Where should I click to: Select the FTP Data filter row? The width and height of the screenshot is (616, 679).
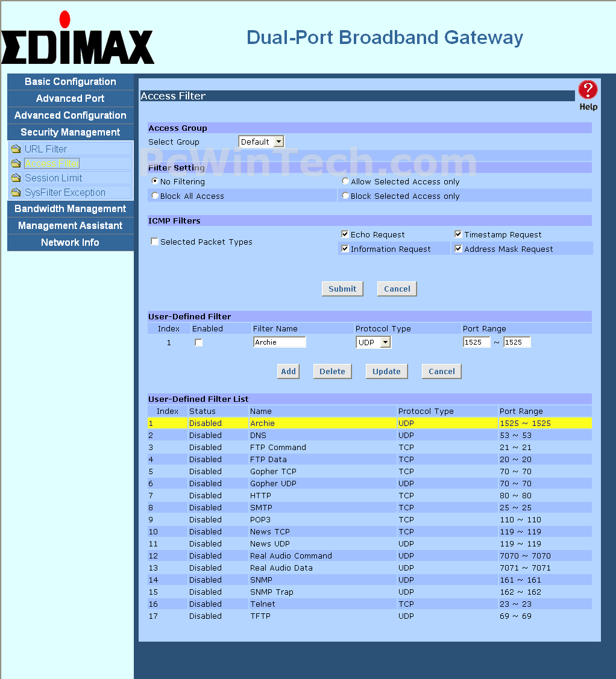369,460
